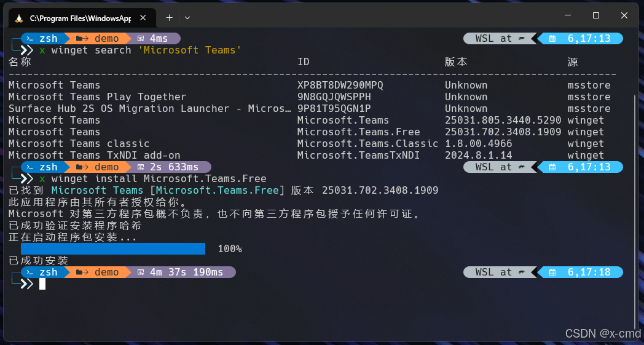Image resolution: width=644 pixels, height=345 pixels.
Task: Click the Microsoft Teams Play Together row name
Action: pos(97,97)
